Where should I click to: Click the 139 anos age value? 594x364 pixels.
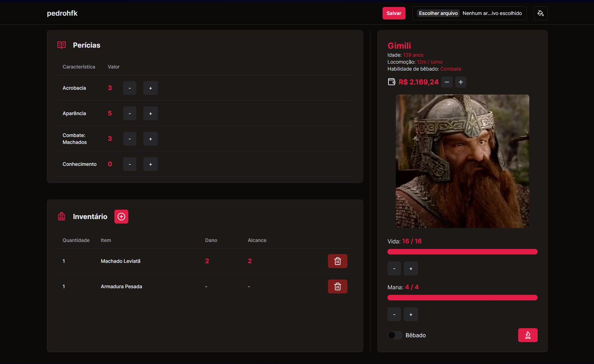[413, 55]
